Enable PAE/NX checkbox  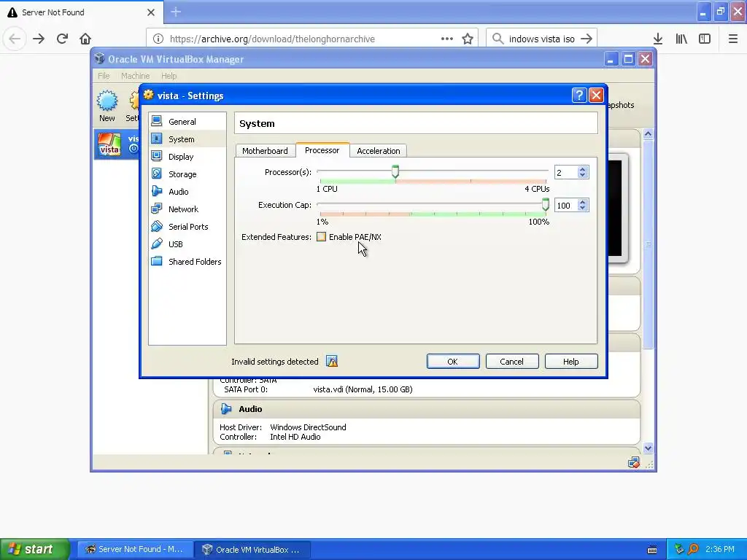coord(322,237)
